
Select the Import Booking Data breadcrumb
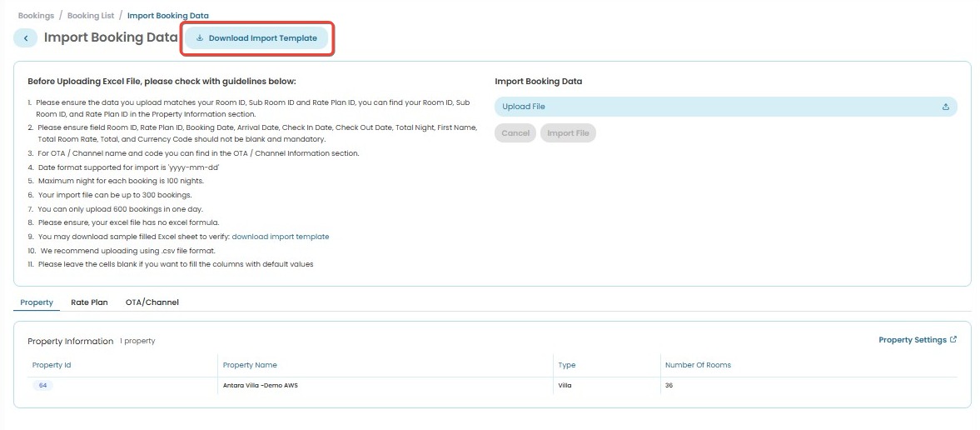click(x=168, y=16)
